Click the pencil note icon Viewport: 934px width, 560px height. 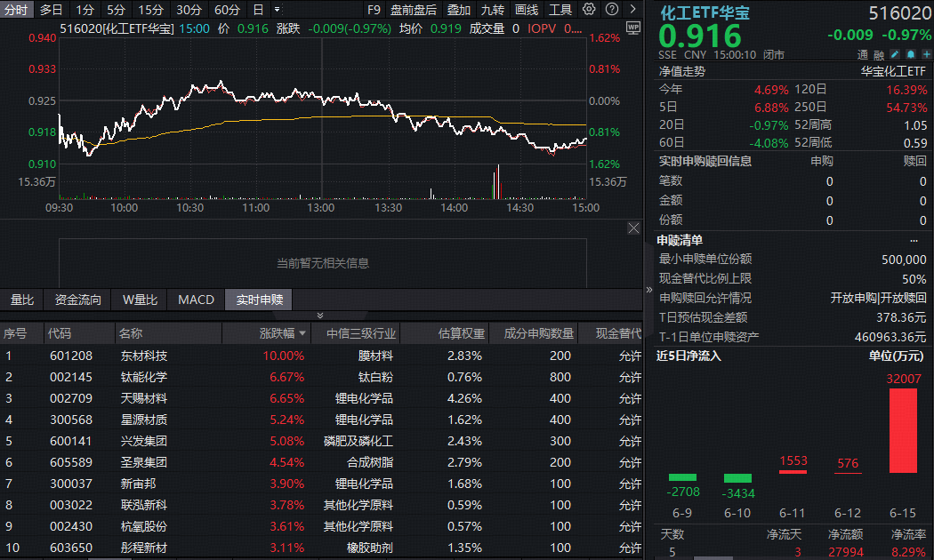point(895,54)
